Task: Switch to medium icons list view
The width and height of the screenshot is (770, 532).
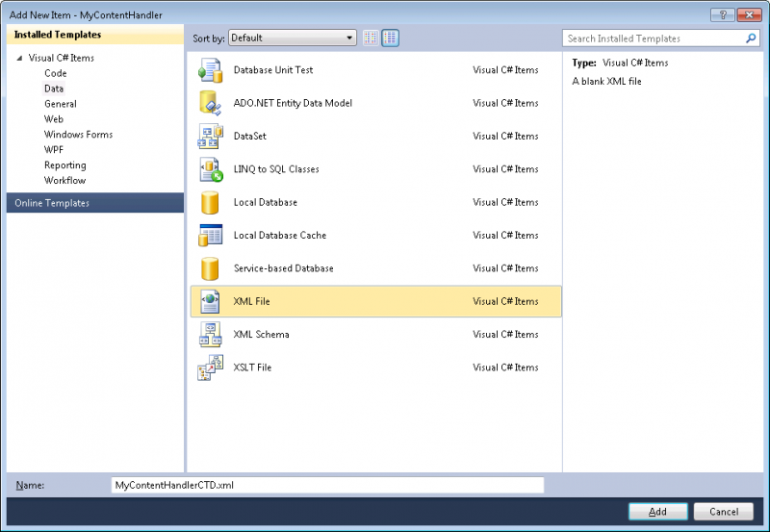Action: coord(391,38)
